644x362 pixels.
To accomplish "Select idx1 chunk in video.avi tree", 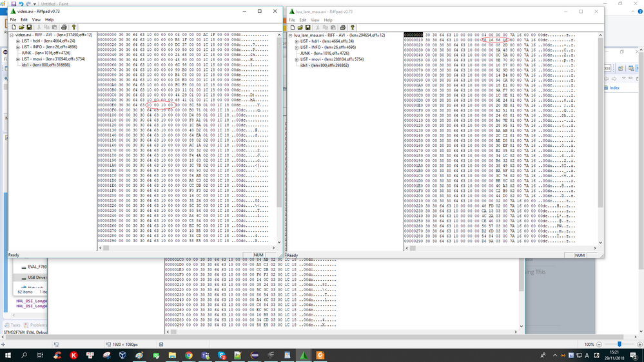I will click(x=46, y=65).
